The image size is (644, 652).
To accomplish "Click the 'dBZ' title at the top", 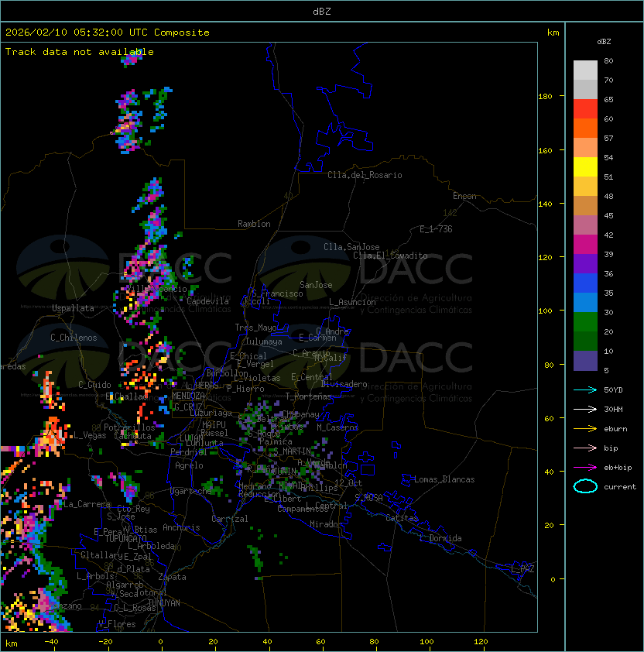I will (x=322, y=12).
